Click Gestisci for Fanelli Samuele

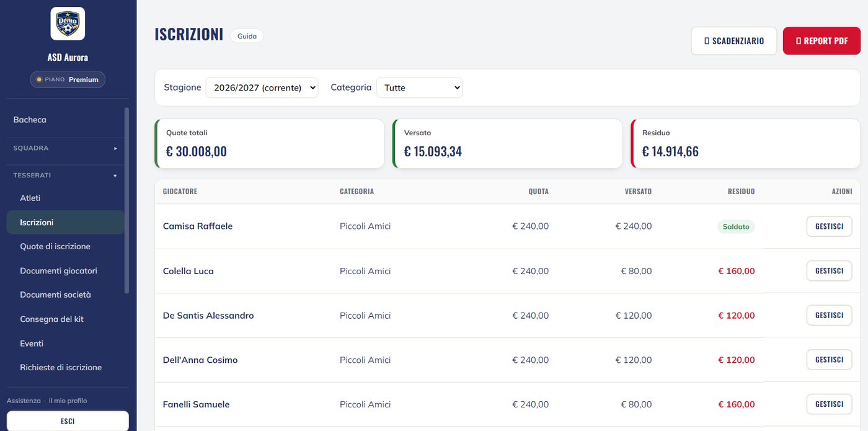829,404
